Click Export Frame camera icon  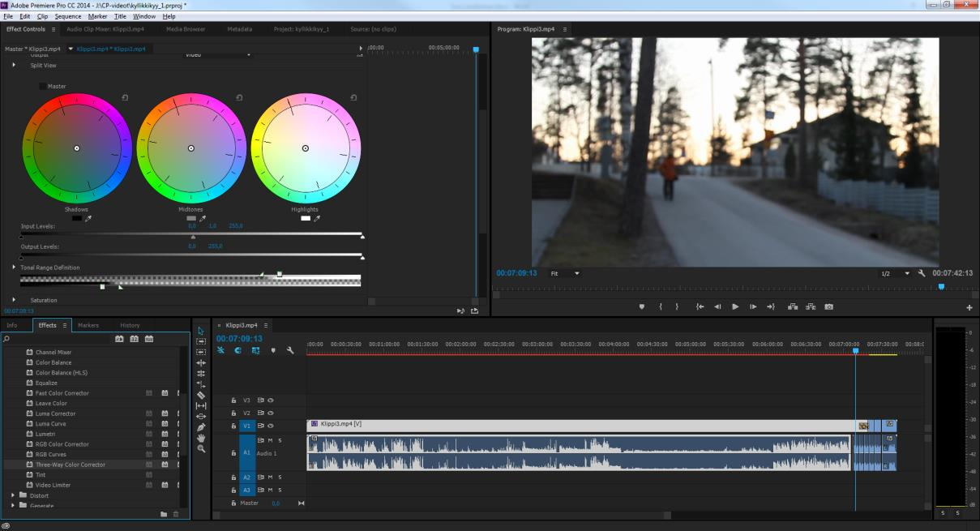click(x=828, y=307)
